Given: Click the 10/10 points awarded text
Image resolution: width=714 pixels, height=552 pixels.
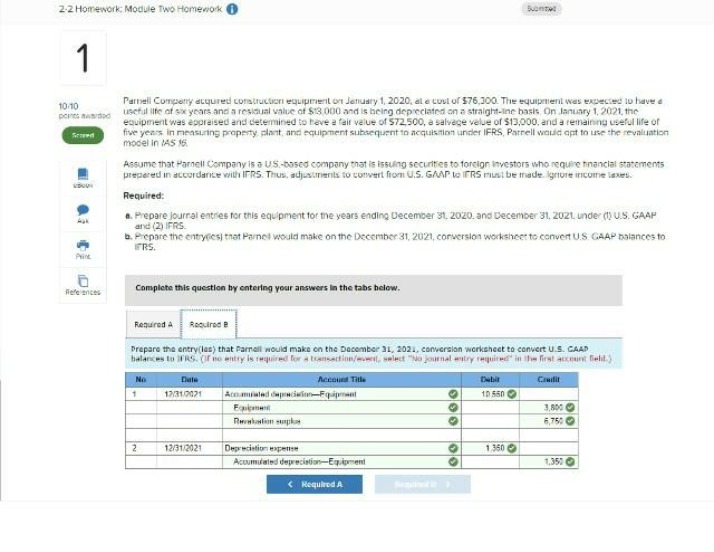Looking at the screenshot, I should 84,111.
